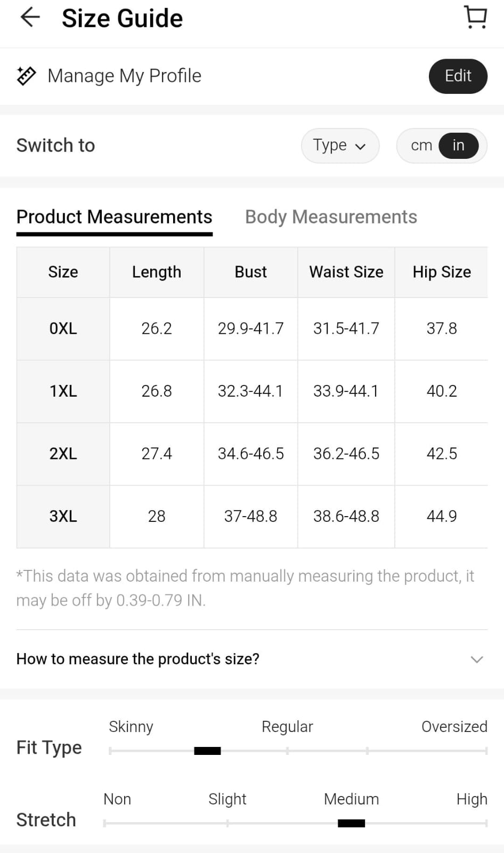Click the Bust column header
The image size is (504, 853).
tap(250, 272)
